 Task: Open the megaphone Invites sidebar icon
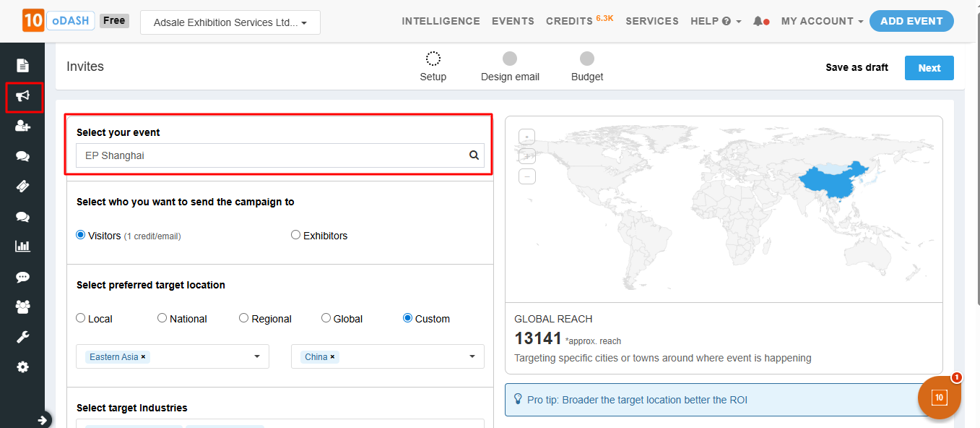click(x=23, y=96)
